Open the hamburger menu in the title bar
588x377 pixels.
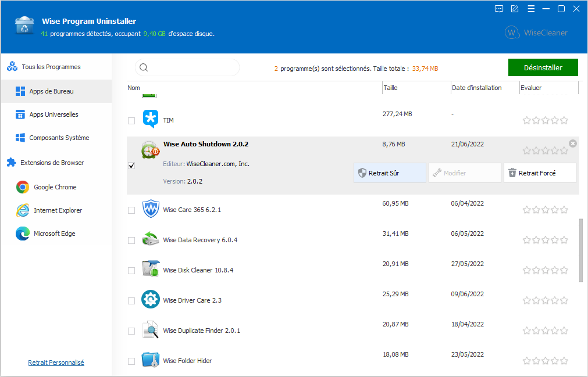(x=531, y=9)
